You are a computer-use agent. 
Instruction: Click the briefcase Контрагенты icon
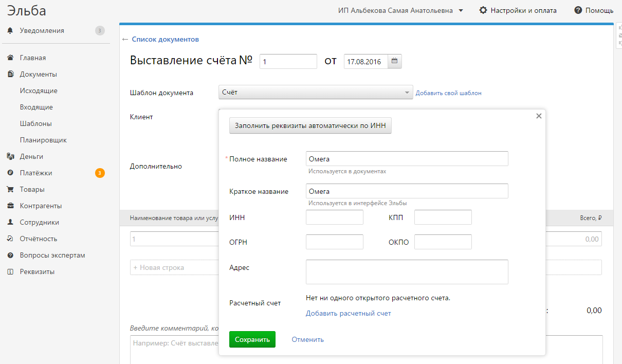click(10, 206)
